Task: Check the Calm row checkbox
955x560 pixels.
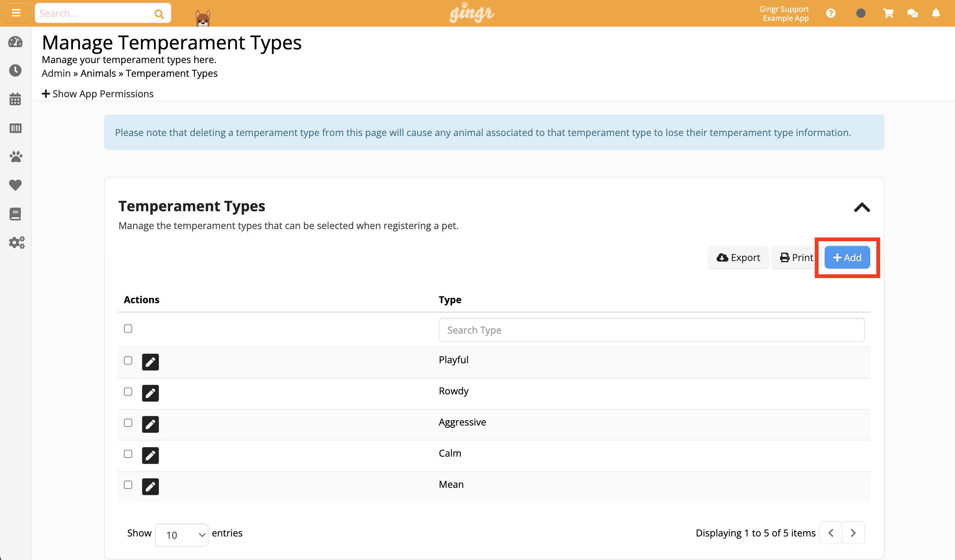Action: (x=128, y=454)
